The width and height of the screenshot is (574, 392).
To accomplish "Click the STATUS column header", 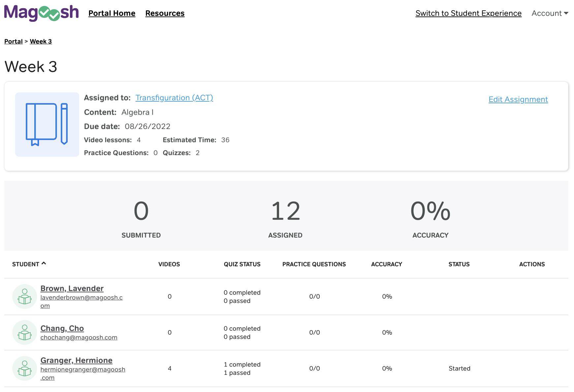I will tap(459, 264).
